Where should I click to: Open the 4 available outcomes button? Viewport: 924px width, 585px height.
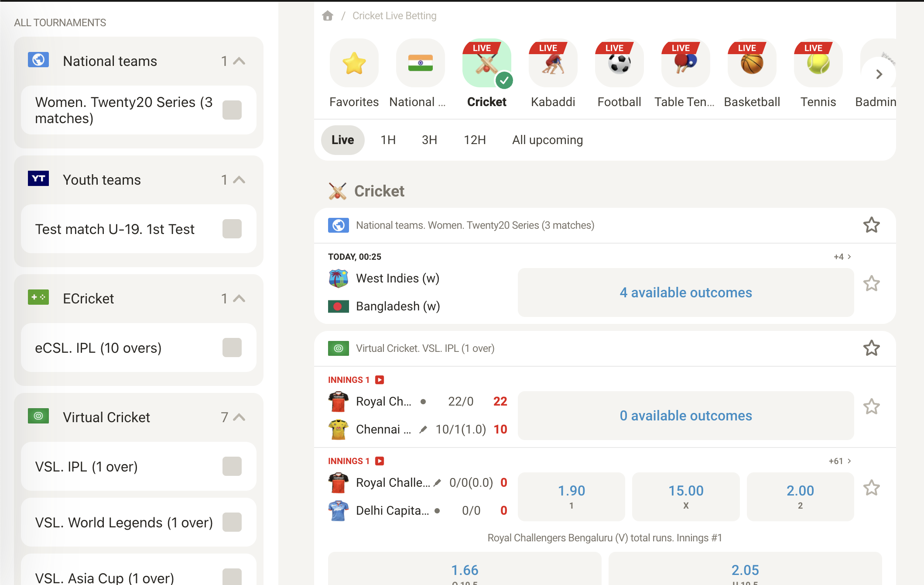685,292
